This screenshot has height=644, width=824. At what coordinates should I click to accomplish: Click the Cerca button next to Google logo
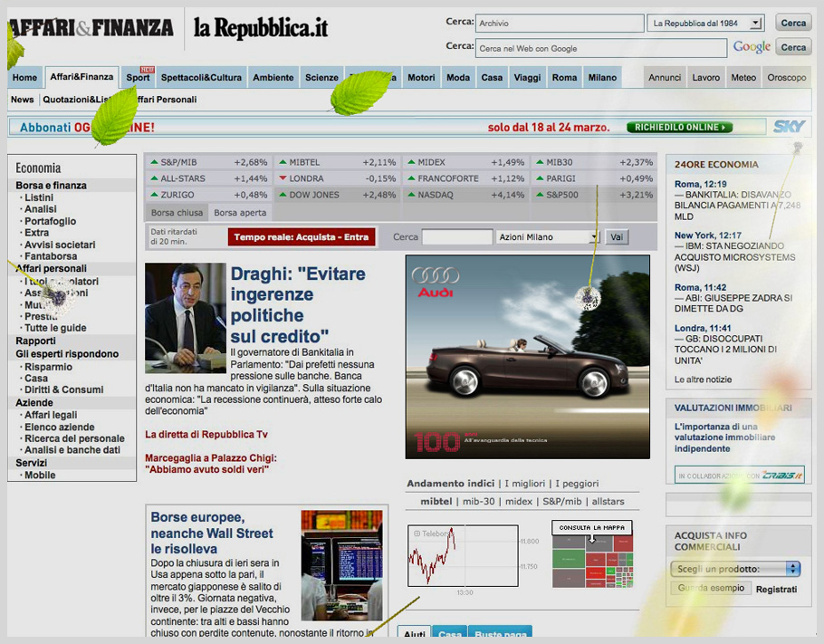click(793, 47)
